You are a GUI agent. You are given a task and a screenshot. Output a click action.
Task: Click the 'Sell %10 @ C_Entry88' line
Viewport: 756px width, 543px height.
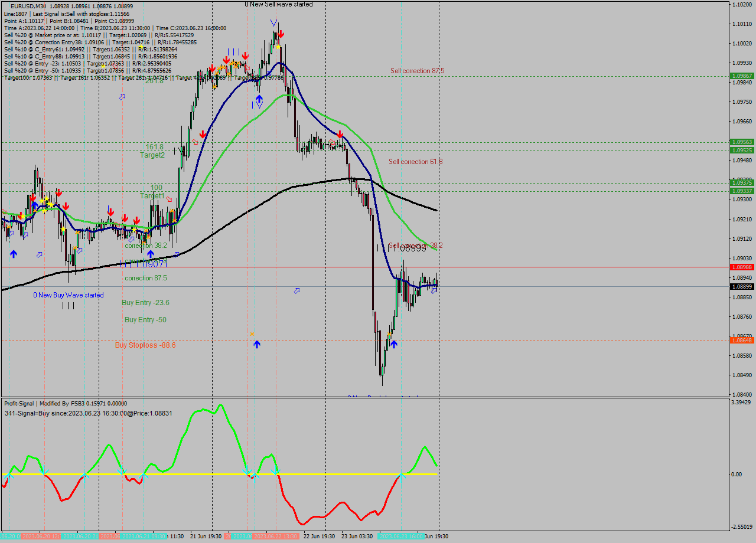click(x=90, y=57)
